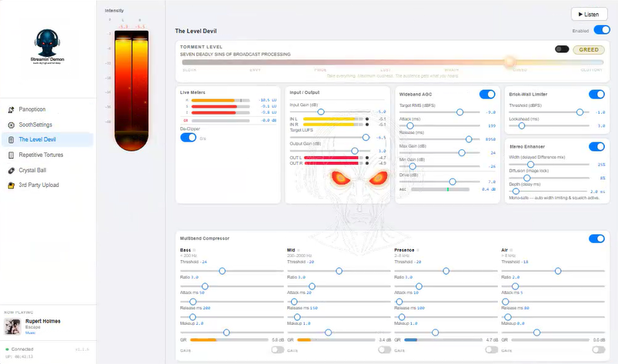Click the Limiter Threshold slider handle
The height and width of the screenshot is (364, 618).
pos(580,112)
